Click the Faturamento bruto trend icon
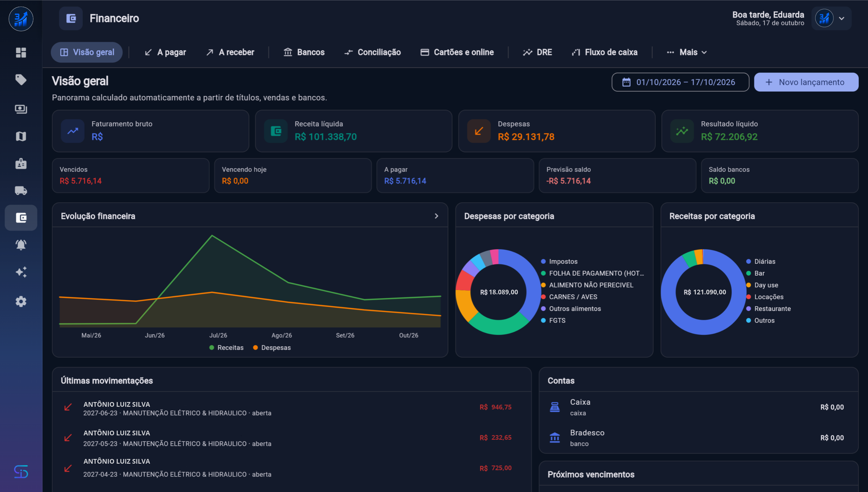 pyautogui.click(x=73, y=131)
